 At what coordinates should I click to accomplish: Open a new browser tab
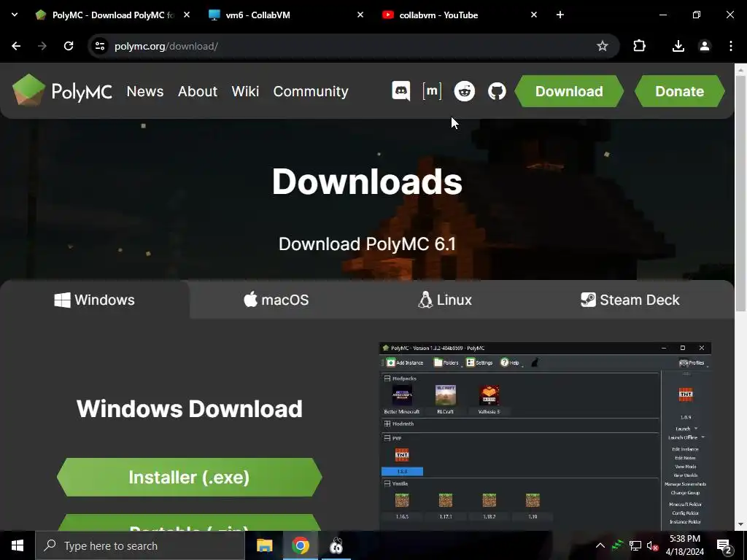pyautogui.click(x=560, y=15)
